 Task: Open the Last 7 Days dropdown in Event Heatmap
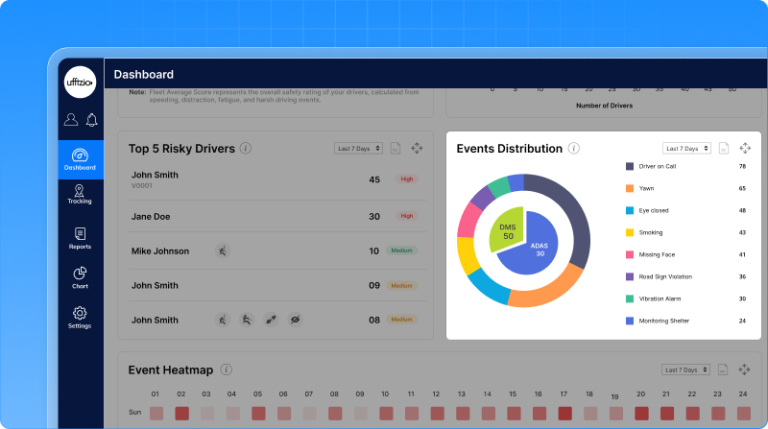pyautogui.click(x=686, y=369)
